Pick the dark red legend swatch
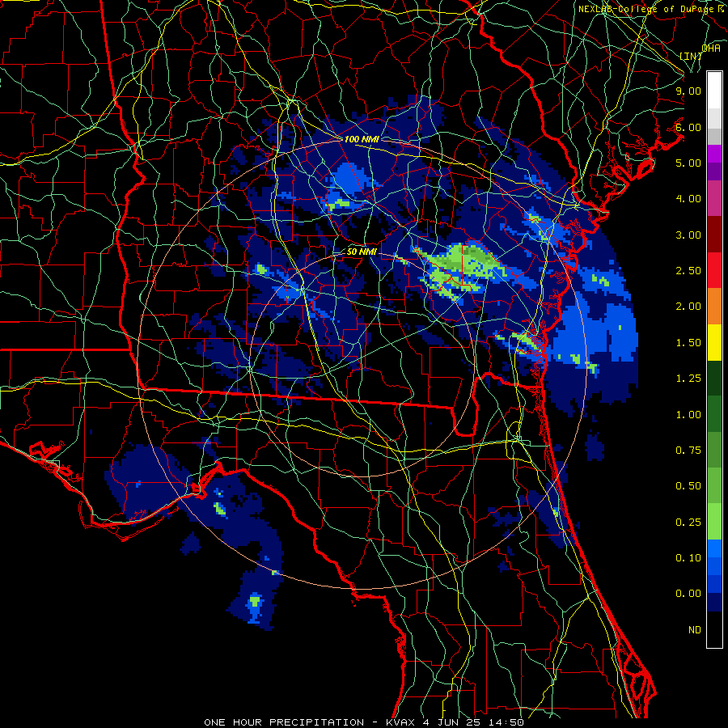Viewport: 728px width, 728px height. tap(714, 235)
